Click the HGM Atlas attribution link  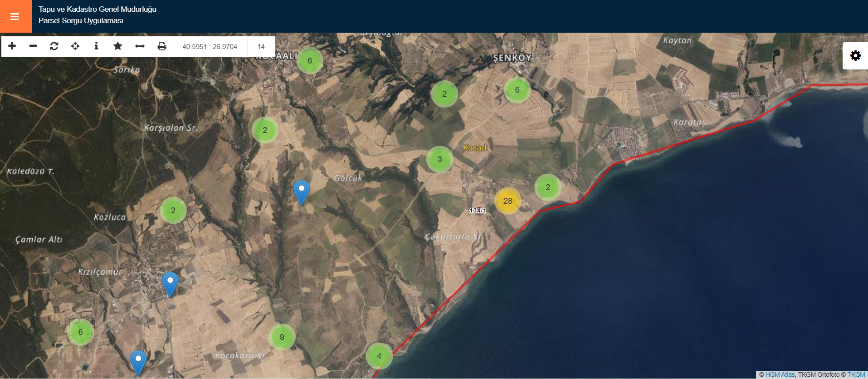click(780, 374)
